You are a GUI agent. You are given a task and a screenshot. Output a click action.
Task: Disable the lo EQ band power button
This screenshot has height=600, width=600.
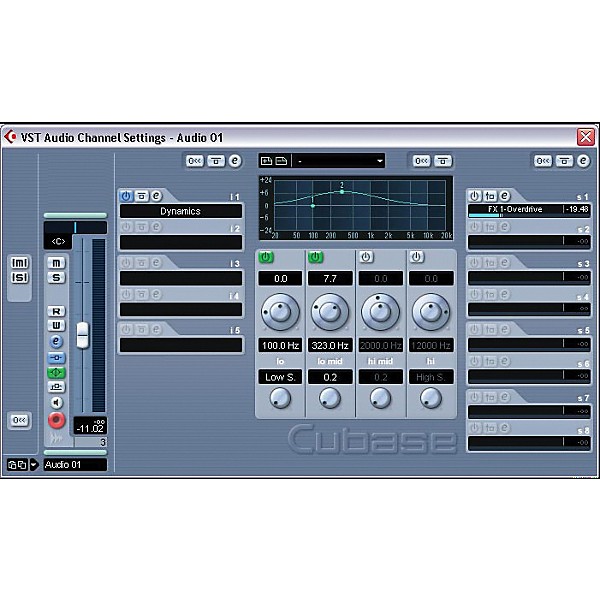coord(266,257)
